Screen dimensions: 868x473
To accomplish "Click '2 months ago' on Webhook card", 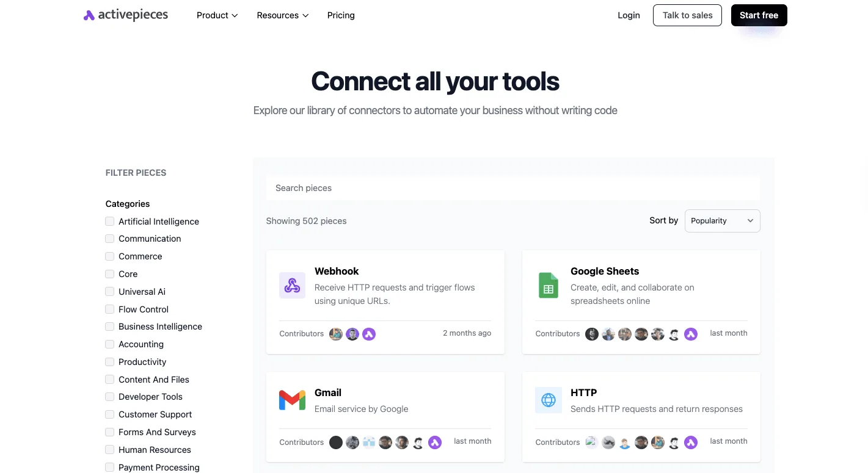I will pos(467,333).
